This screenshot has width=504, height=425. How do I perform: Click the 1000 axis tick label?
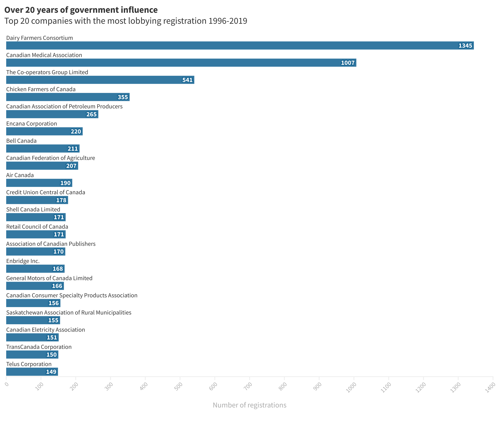(x=351, y=387)
